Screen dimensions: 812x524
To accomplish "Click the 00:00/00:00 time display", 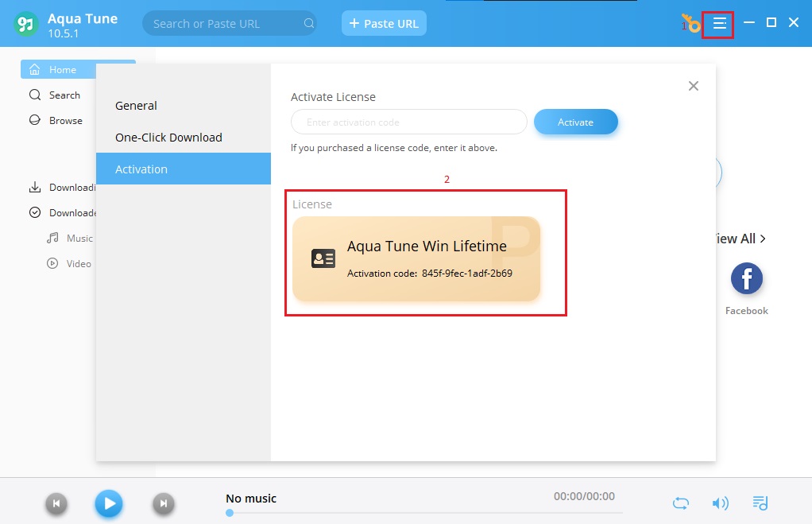I will 584,496.
